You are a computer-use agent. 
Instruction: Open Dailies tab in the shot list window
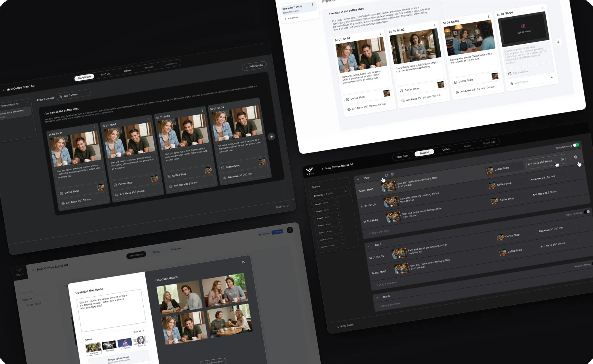[446, 150]
